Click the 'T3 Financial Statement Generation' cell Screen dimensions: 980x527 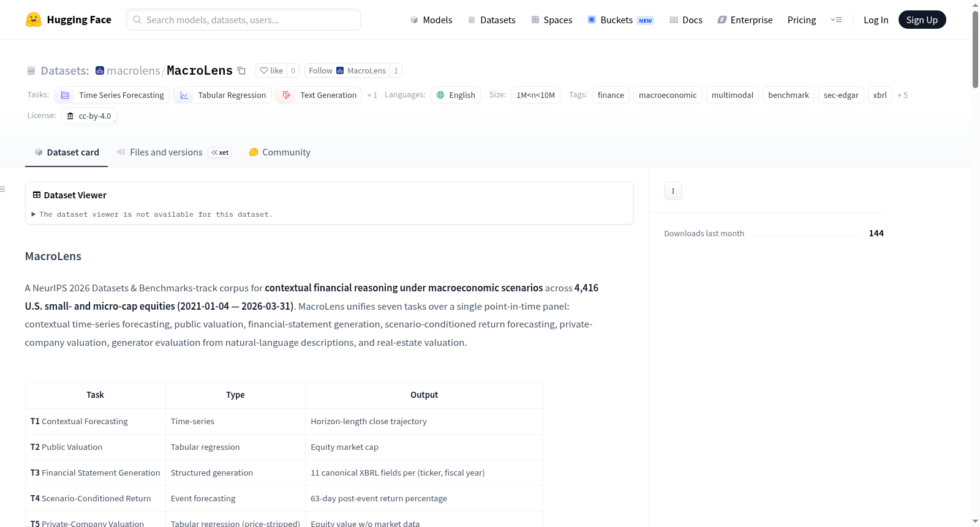click(96, 473)
